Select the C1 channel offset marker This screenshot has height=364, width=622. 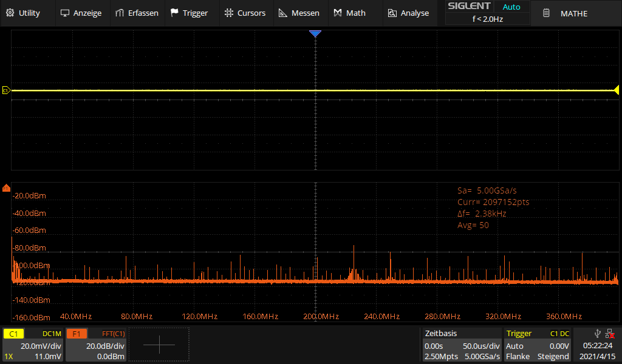click(x=6, y=90)
